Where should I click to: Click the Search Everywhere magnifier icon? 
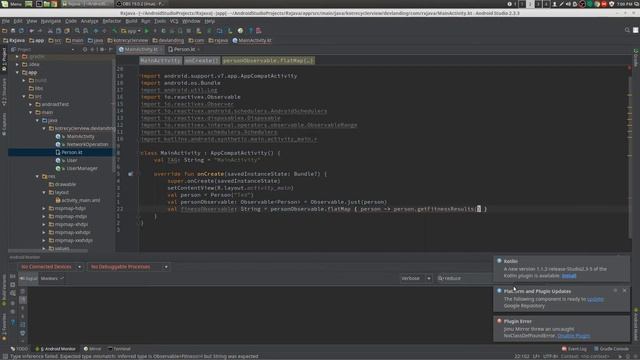click(627, 30)
